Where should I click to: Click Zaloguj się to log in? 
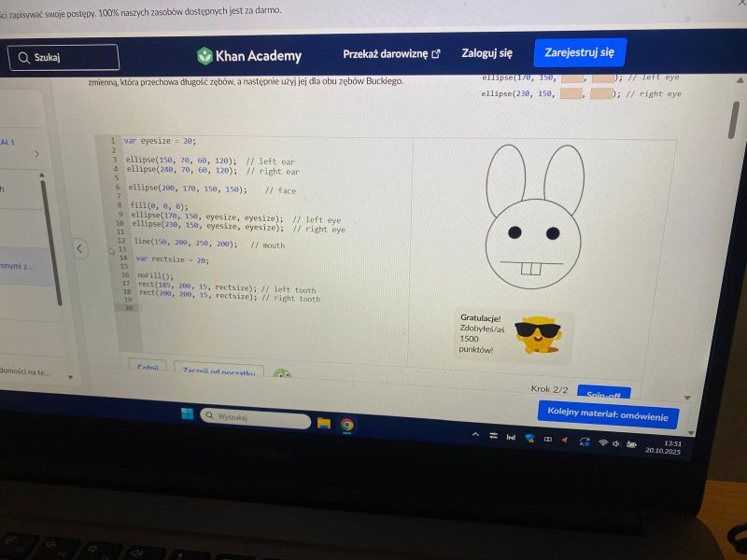coord(486,54)
